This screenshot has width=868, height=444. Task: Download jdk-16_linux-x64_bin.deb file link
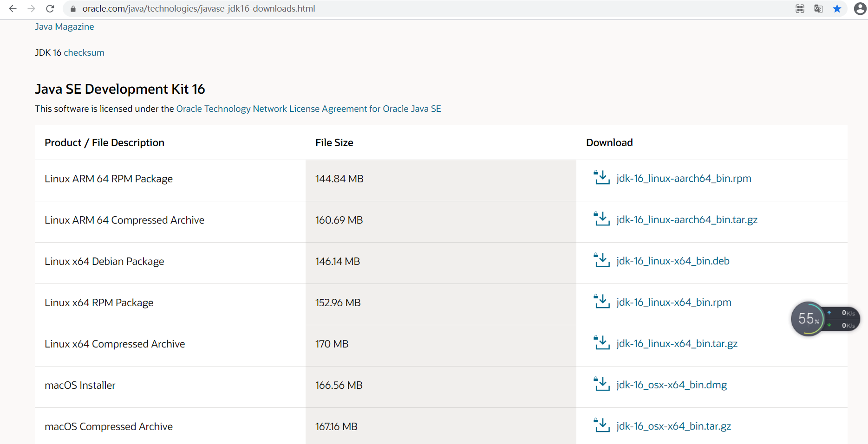tap(673, 261)
